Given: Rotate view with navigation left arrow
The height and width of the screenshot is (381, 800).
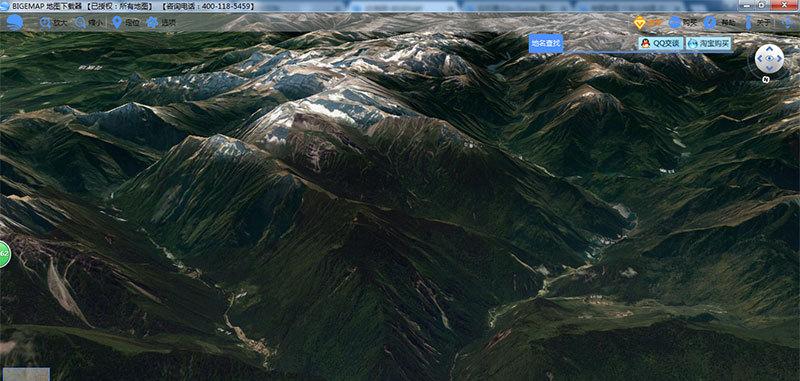Looking at the screenshot, I should coord(759,59).
